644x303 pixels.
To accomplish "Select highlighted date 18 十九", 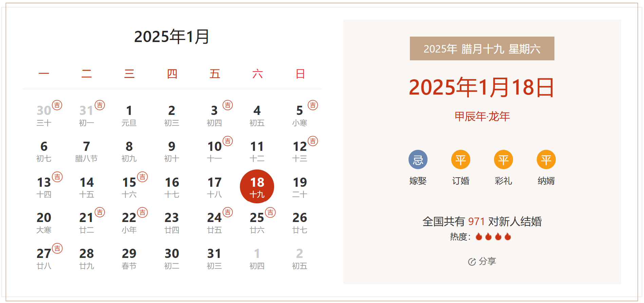I will tap(257, 186).
